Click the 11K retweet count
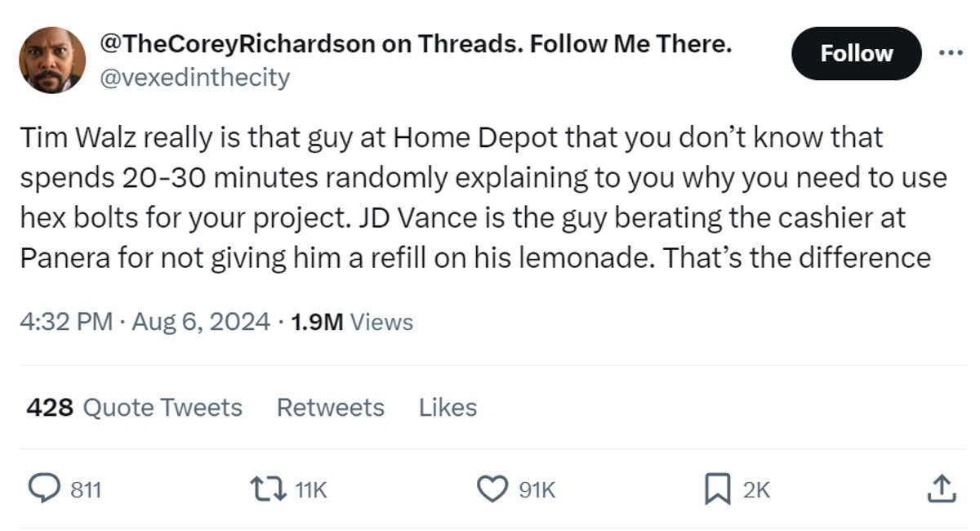 tap(310, 489)
